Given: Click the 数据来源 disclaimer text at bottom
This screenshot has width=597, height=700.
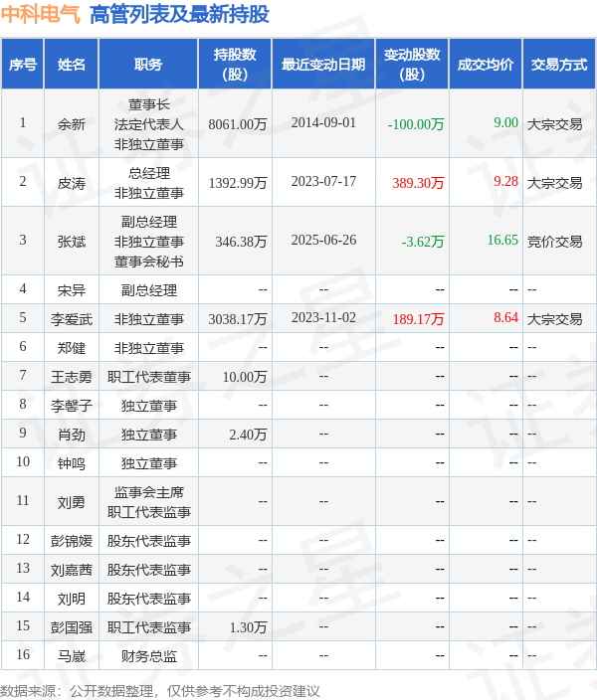Looking at the screenshot, I should (160, 690).
